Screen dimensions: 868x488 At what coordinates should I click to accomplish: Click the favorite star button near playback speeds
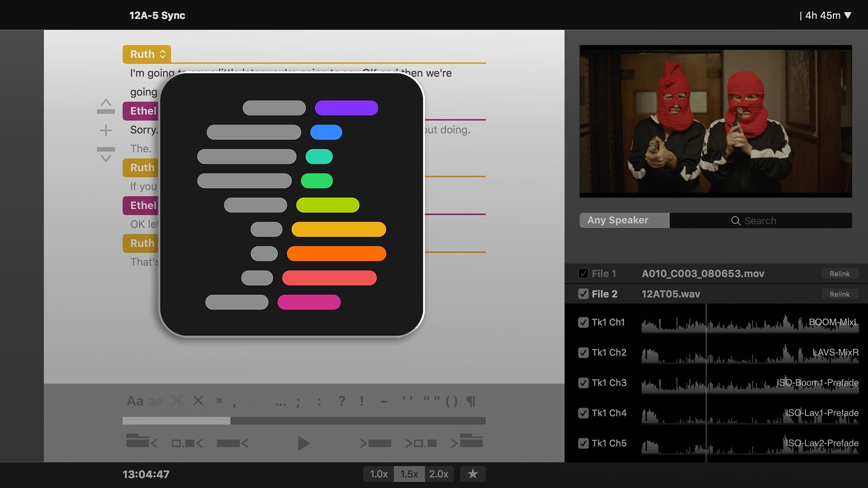pos(473,474)
